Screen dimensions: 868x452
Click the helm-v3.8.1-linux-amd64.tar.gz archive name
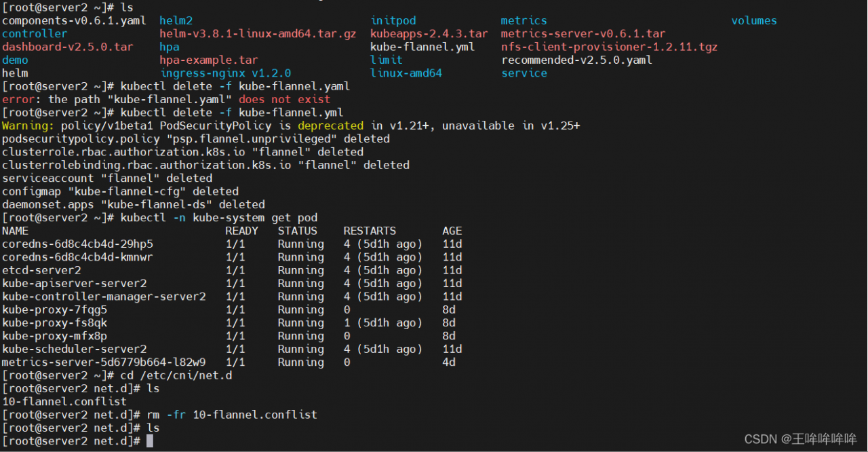tap(258, 33)
